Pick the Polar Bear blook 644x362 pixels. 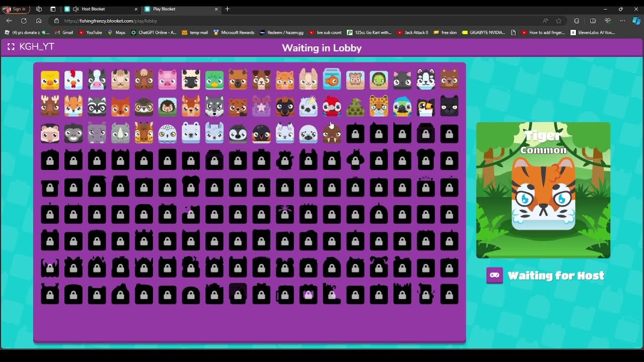pos(191,134)
